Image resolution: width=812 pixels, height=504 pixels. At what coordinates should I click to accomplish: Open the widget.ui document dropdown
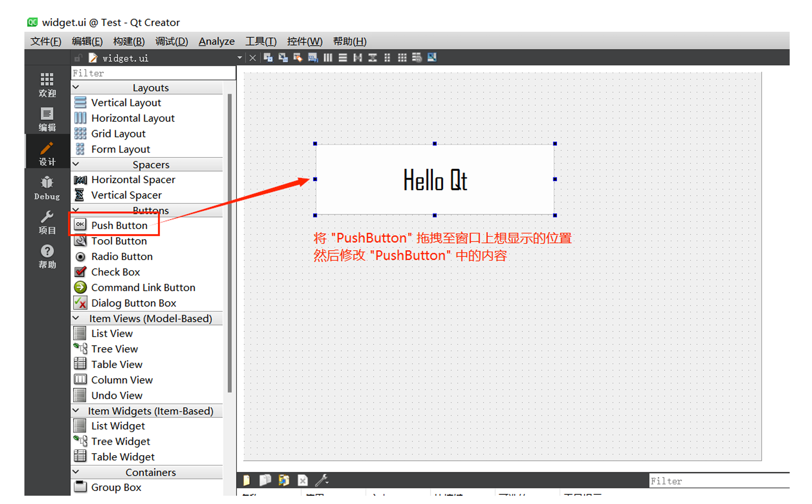click(x=239, y=58)
